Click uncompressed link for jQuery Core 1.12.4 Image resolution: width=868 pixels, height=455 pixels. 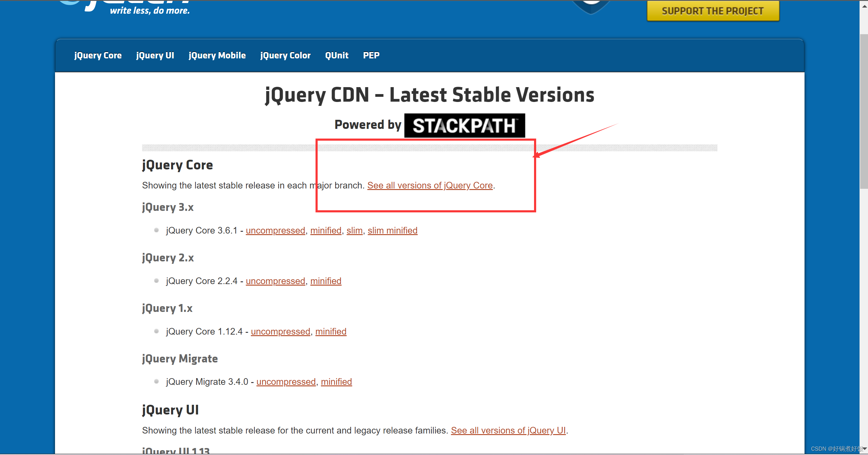click(x=280, y=332)
